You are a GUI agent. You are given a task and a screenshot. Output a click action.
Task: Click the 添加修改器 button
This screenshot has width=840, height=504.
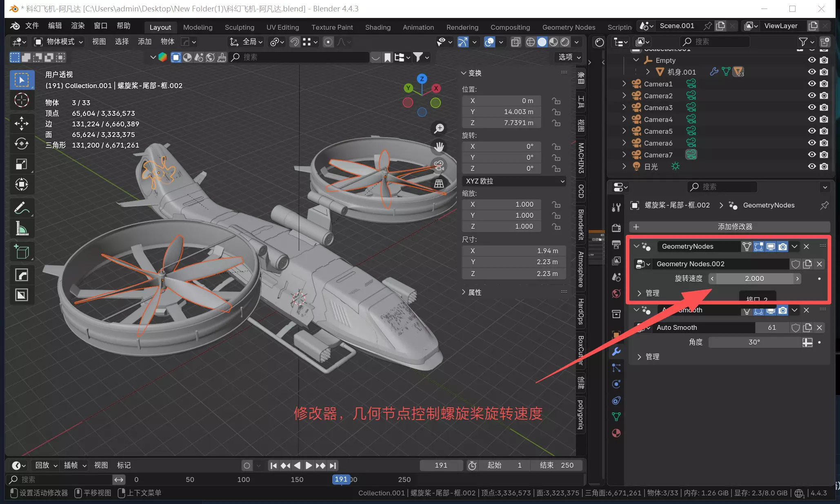pyautogui.click(x=729, y=227)
